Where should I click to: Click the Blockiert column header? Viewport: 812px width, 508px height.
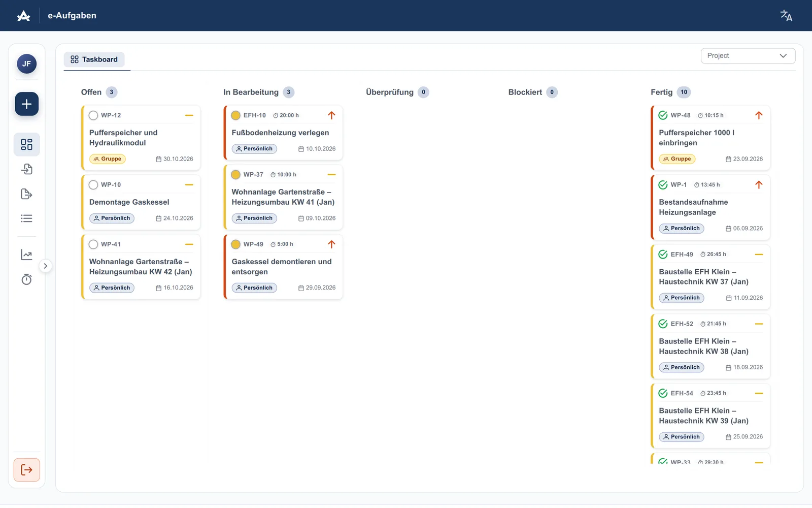click(x=525, y=92)
